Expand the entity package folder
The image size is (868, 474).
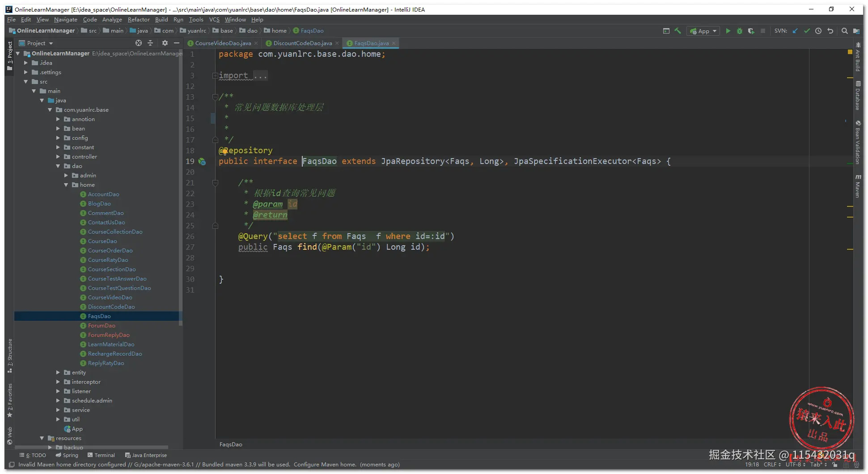58,373
